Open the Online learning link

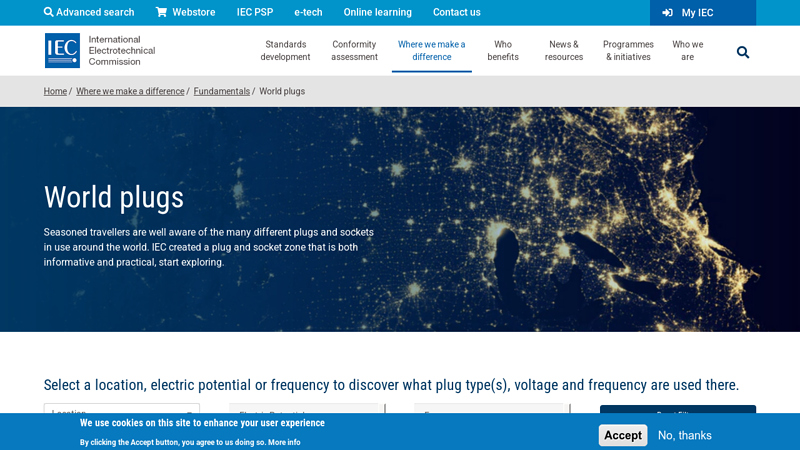(377, 13)
